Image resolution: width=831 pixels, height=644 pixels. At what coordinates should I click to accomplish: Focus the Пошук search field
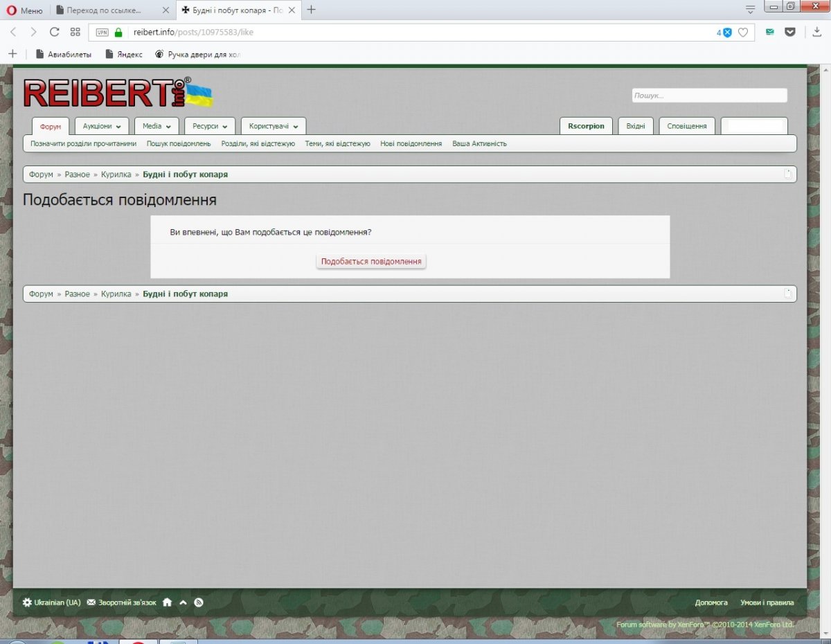(709, 96)
